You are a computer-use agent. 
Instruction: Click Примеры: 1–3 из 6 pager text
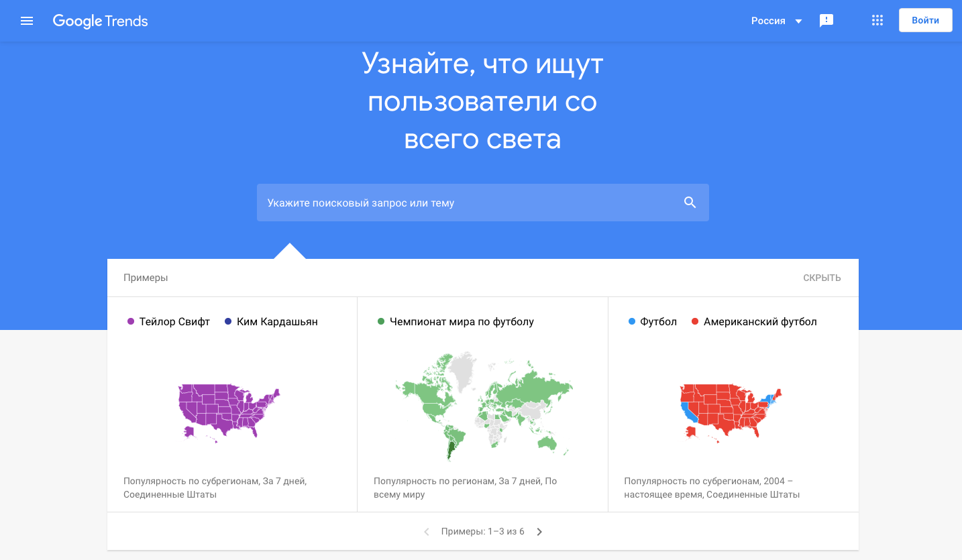[x=483, y=532]
